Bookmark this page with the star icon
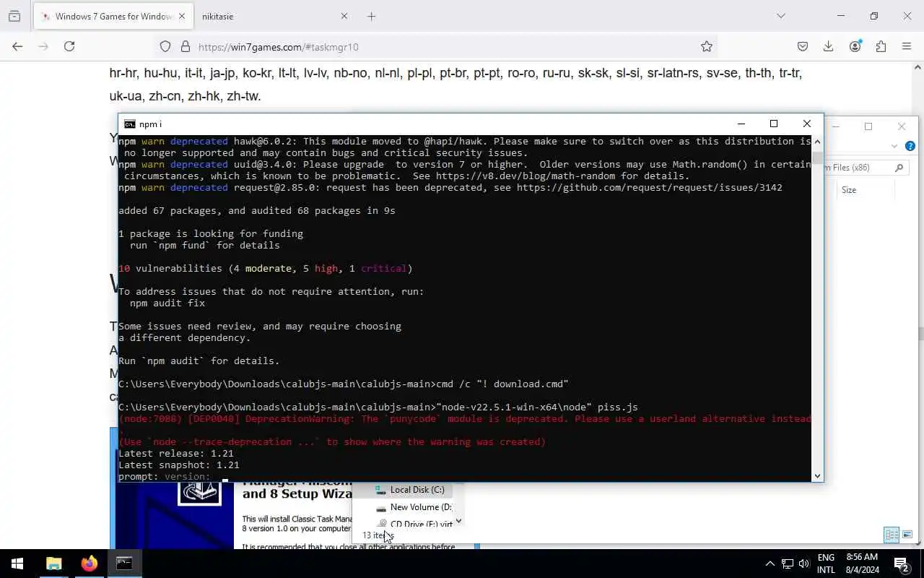 (707, 46)
